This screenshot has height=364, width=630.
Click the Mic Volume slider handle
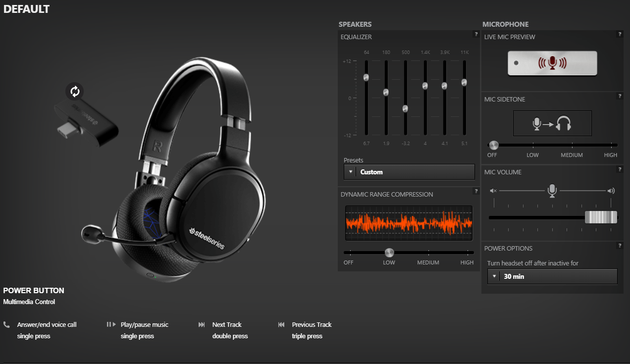click(601, 217)
